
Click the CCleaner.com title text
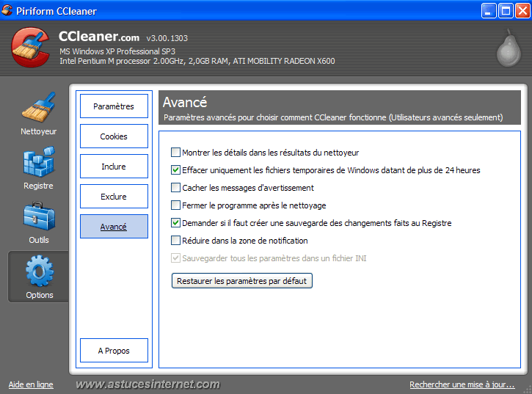pos(99,36)
